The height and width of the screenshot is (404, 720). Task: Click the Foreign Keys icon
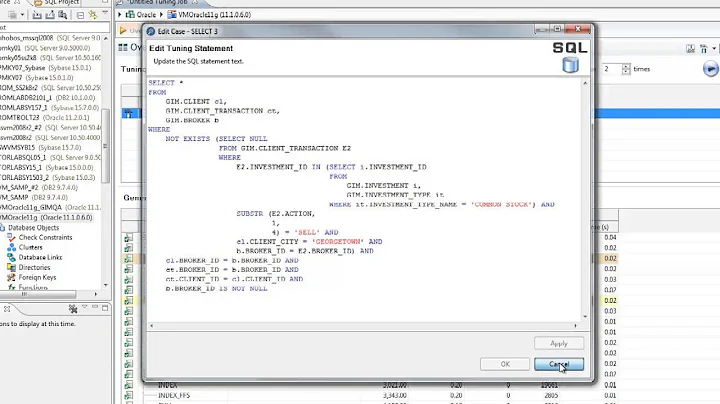(11, 277)
